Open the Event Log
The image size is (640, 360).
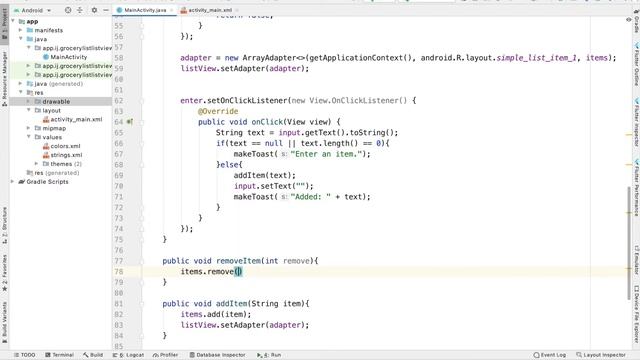coord(549,355)
